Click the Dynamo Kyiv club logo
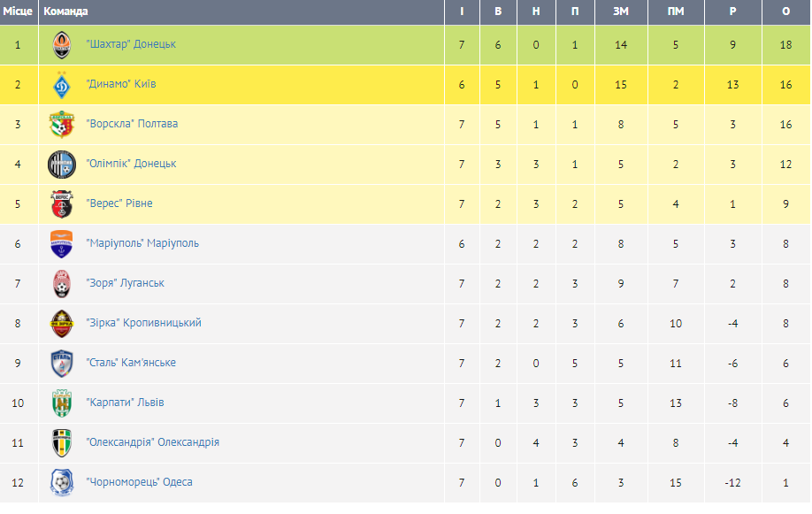 point(61,84)
